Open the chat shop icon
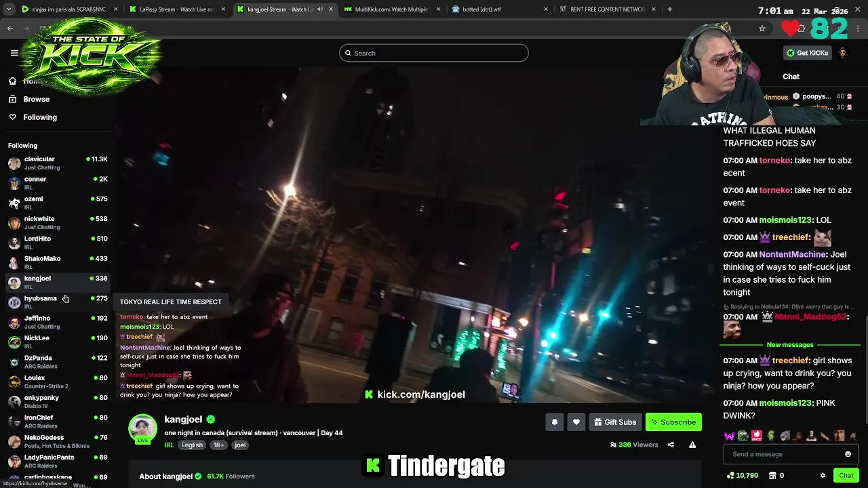This screenshot has height=488, width=868. pos(777,476)
